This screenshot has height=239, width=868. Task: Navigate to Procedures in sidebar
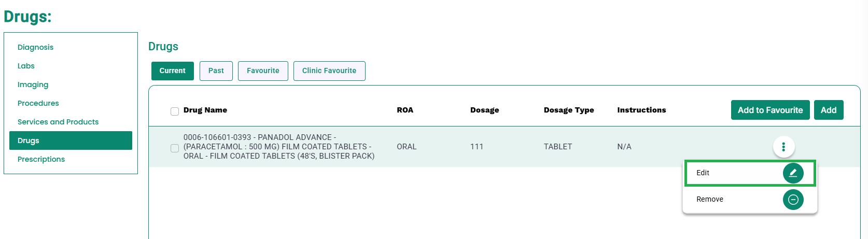click(38, 103)
